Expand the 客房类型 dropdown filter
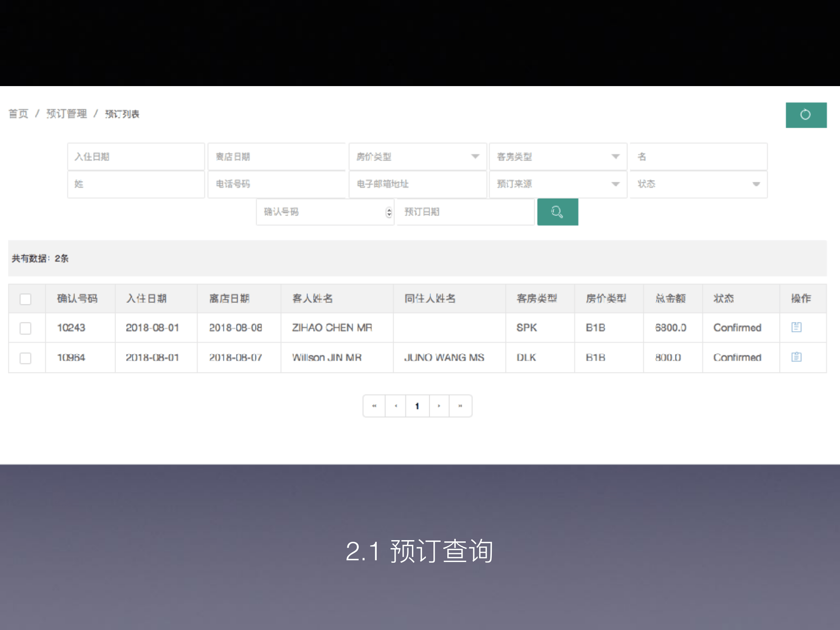Screen dimensions: 840x630 point(558,157)
